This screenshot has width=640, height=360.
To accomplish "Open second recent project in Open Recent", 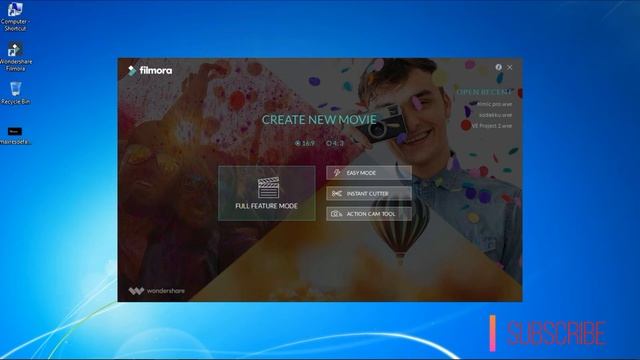I will 495,115.
